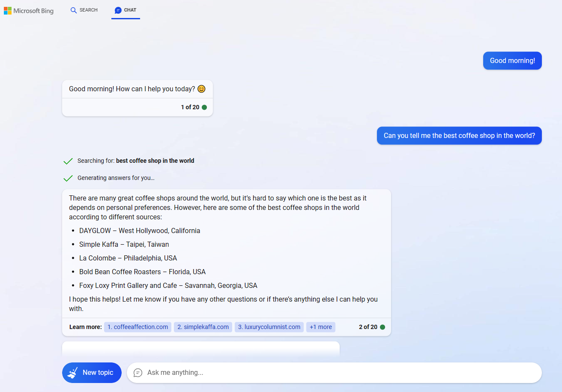Open the coffeeaffection.com source link
Image resolution: width=562 pixels, height=392 pixels.
(x=138, y=327)
